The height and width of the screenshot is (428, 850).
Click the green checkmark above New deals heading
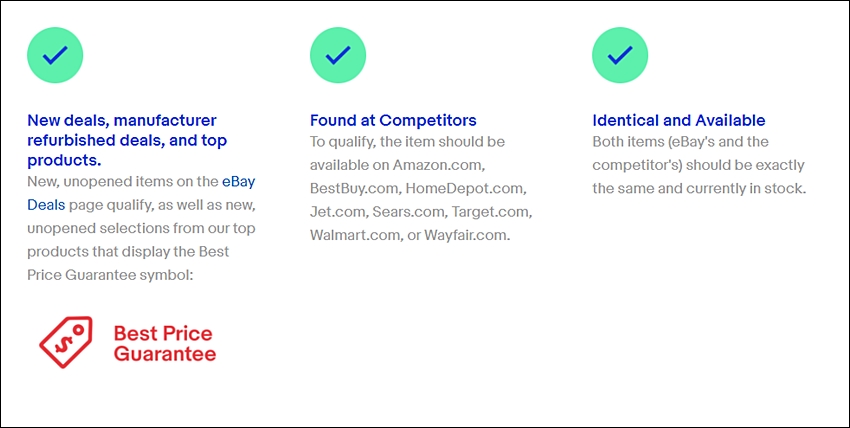click(x=55, y=55)
